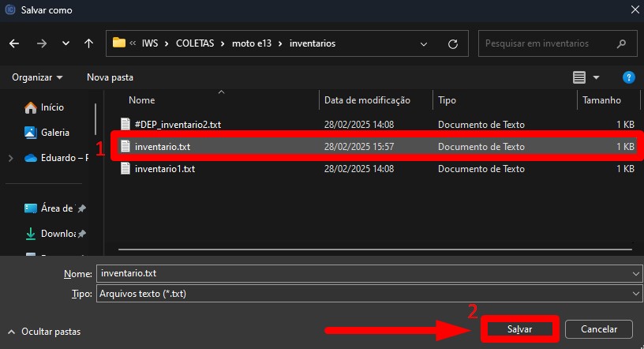Go to Início in the sidebar
Screen dimensions: 644x349
tap(54, 107)
